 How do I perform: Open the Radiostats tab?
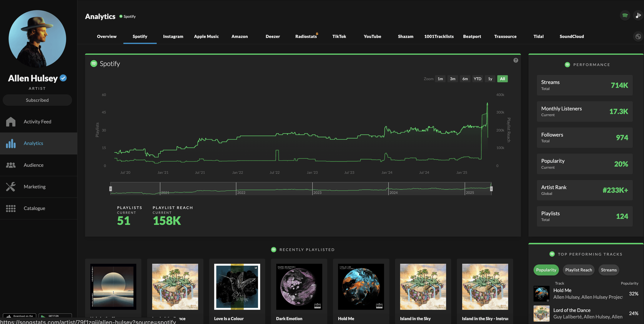pos(306,37)
